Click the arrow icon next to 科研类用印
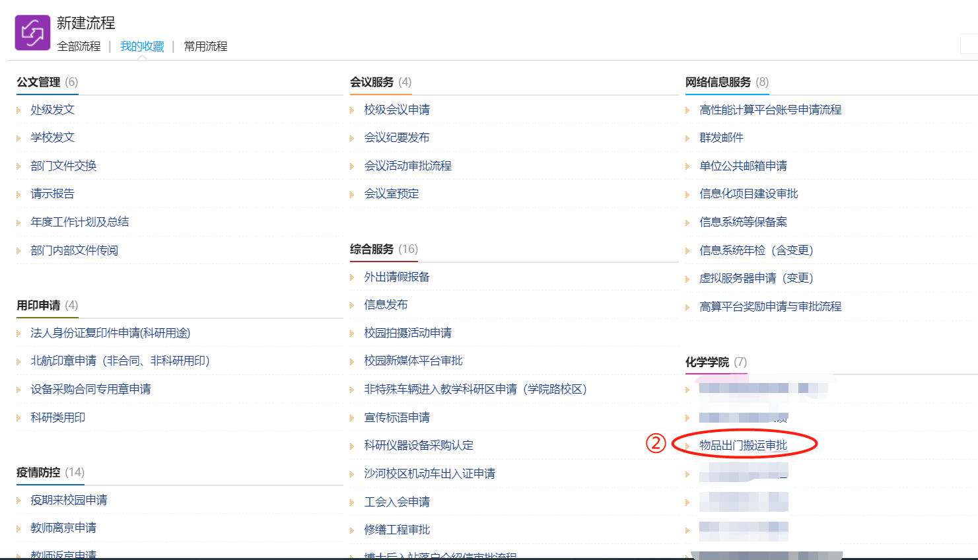The image size is (978, 560). 18,418
